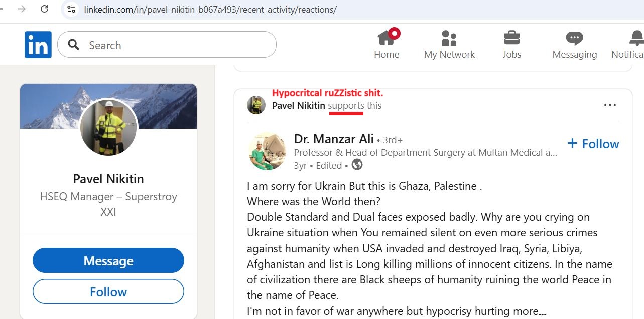The height and width of the screenshot is (319, 644).
Task: Open the Notifications bell icon
Action: (636, 38)
